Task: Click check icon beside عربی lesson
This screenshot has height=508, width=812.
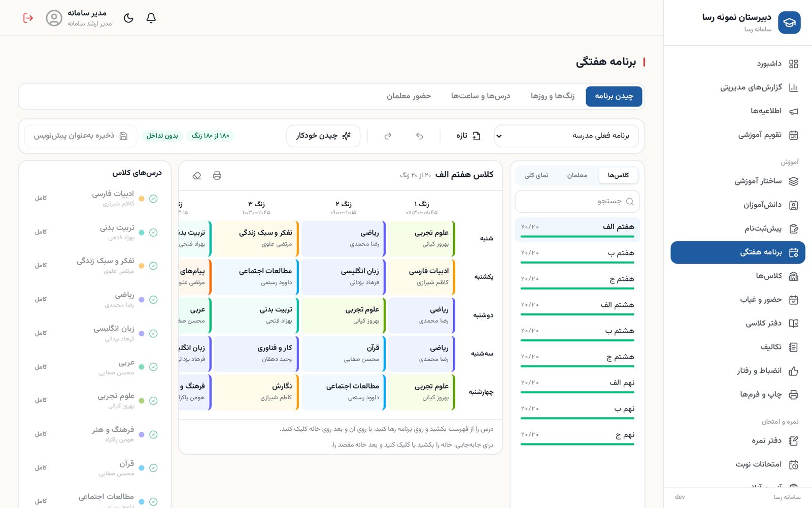Action: click(x=153, y=367)
